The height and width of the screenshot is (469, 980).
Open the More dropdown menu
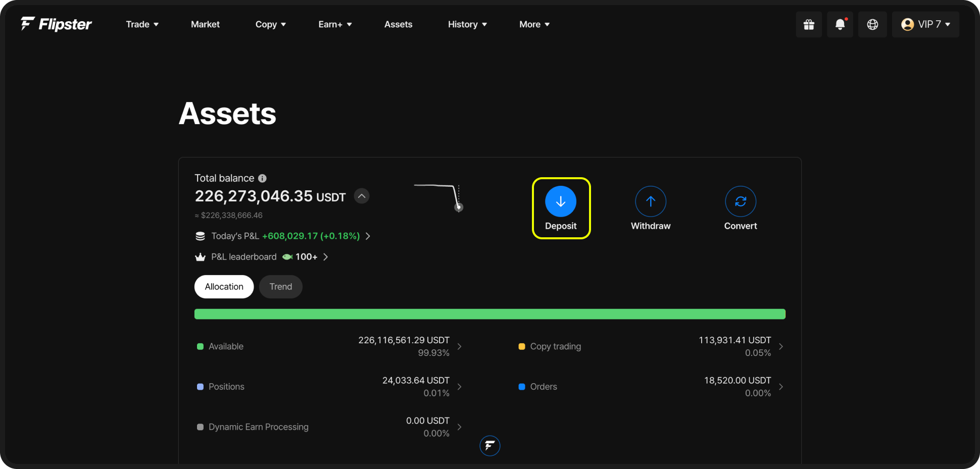(x=534, y=24)
